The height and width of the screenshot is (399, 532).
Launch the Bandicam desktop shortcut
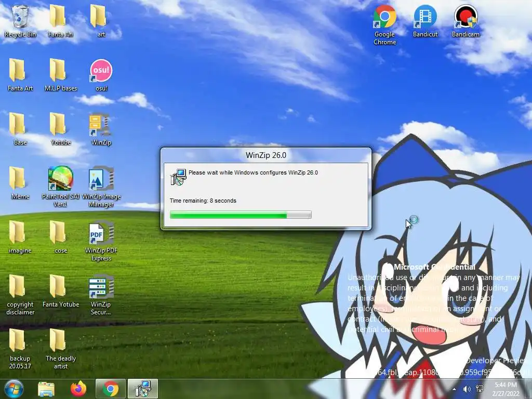[465, 20]
